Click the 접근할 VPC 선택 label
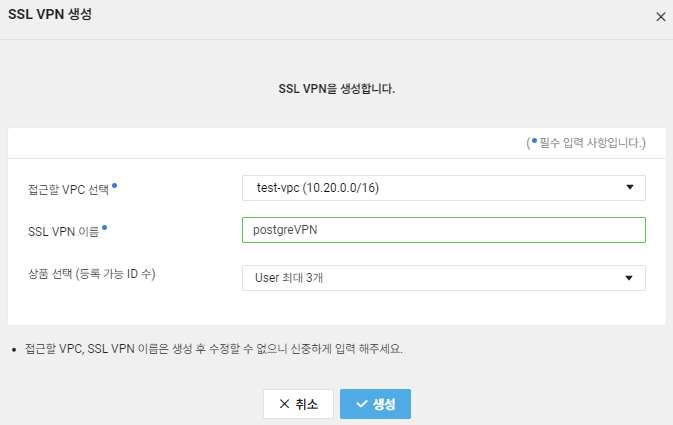The height and width of the screenshot is (425, 673). (x=69, y=189)
